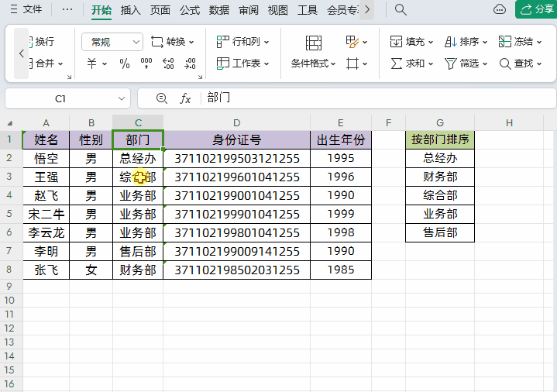Open the 转换 convert dropdown
Viewport: 557px width, 392px height.
(x=173, y=42)
